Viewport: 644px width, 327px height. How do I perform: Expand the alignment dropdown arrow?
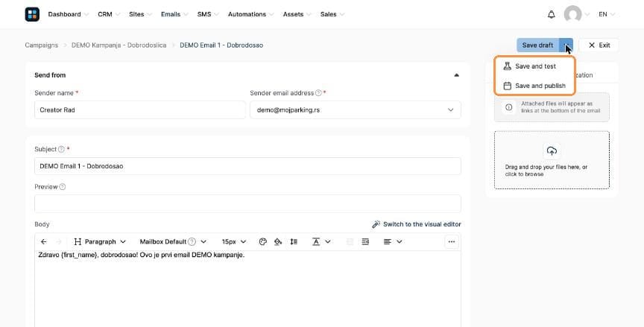(x=400, y=241)
